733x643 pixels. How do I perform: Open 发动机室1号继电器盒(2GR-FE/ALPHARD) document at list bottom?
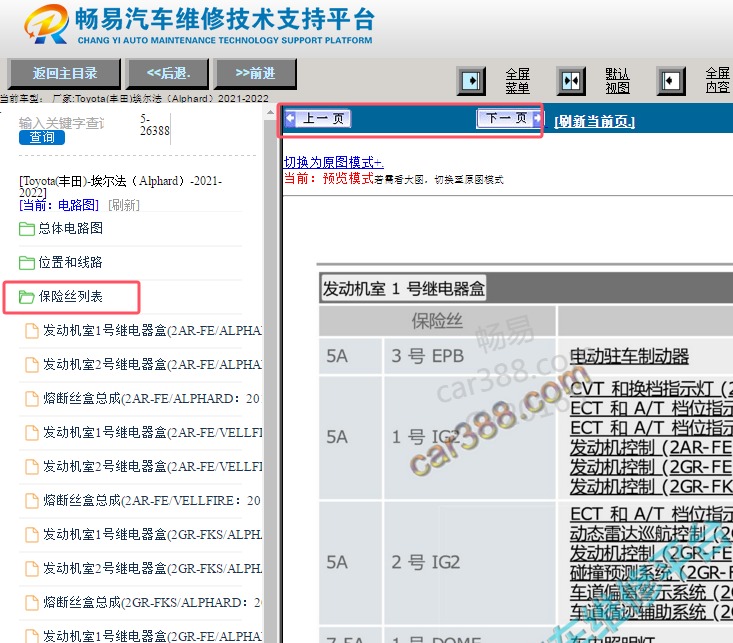coord(152,636)
